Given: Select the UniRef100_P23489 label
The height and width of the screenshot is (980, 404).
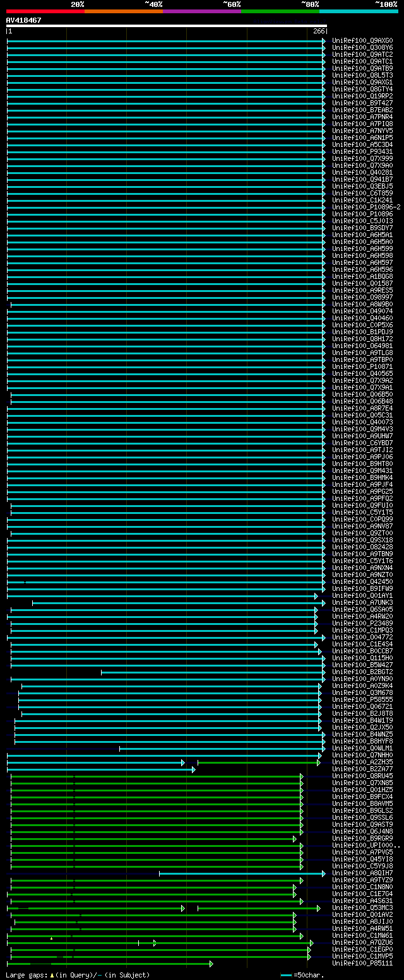Looking at the screenshot, I should [x=362, y=623].
